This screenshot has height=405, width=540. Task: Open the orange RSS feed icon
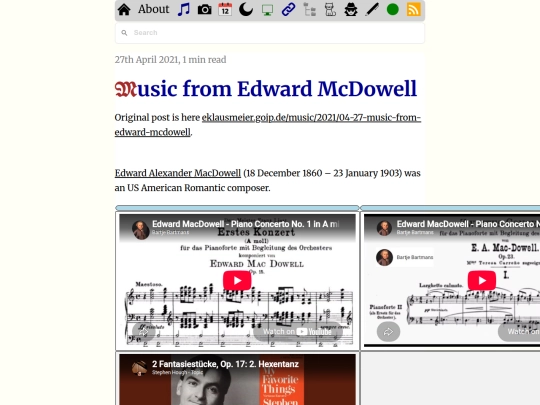pyautogui.click(x=414, y=10)
